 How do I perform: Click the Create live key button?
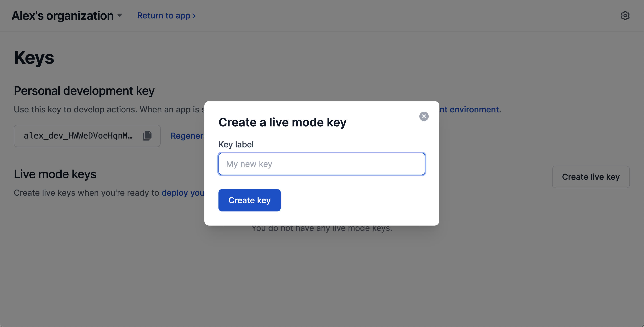(590, 177)
